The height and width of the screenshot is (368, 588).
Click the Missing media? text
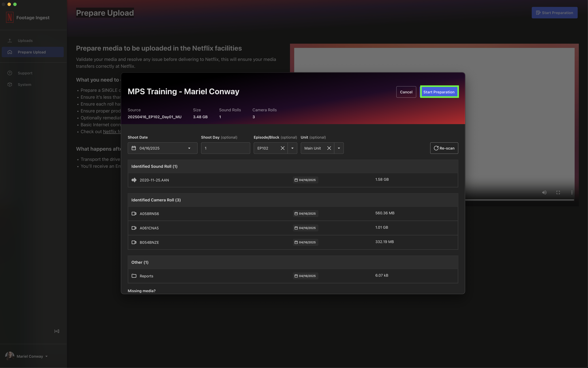141,291
